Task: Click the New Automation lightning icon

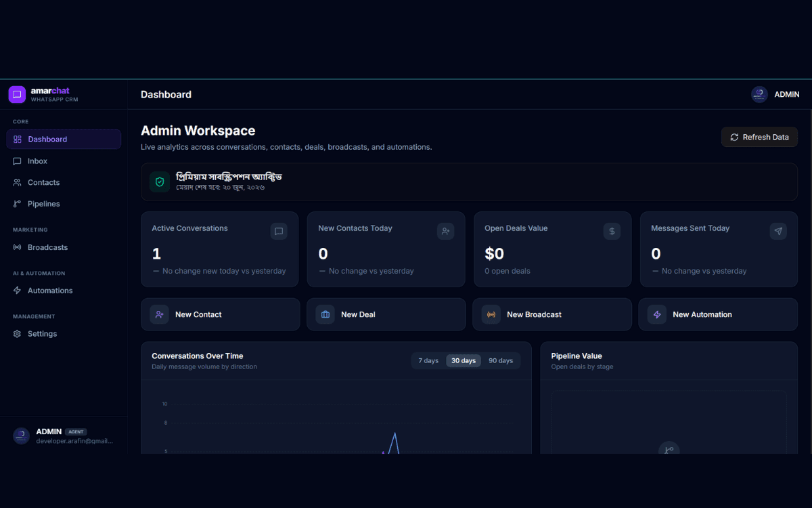Action: pyautogui.click(x=657, y=314)
